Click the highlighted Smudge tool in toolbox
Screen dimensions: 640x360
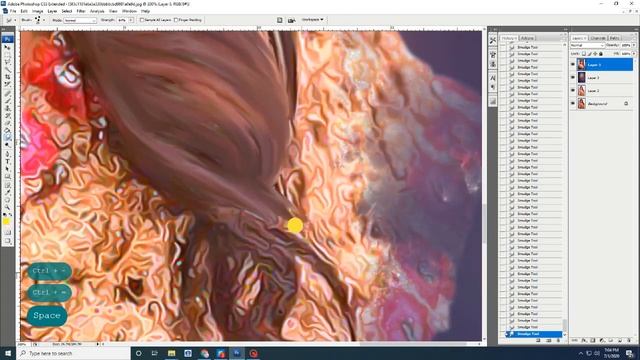pos(8,138)
